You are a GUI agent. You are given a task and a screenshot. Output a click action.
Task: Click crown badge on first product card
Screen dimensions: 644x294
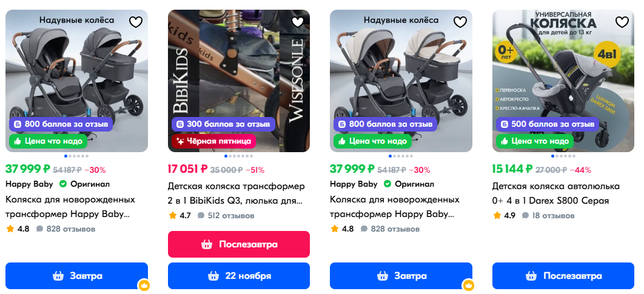point(144,284)
